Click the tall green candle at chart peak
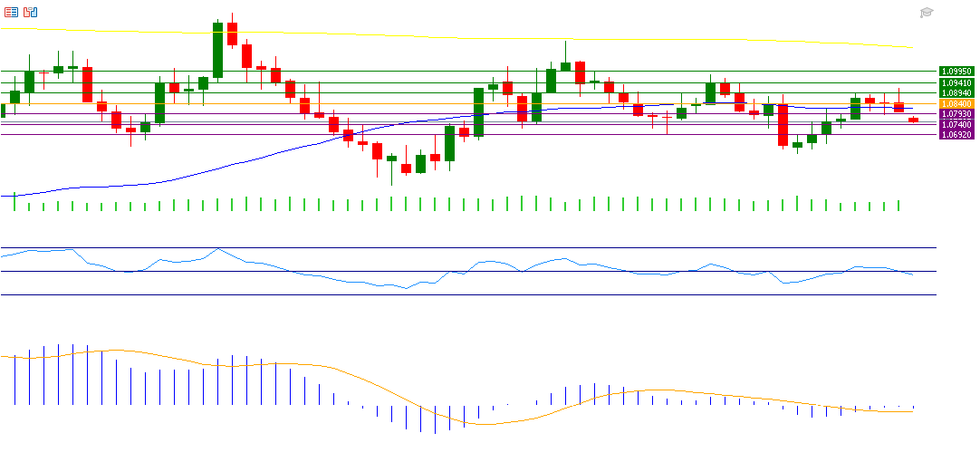The width and height of the screenshot is (980, 462). 217,50
